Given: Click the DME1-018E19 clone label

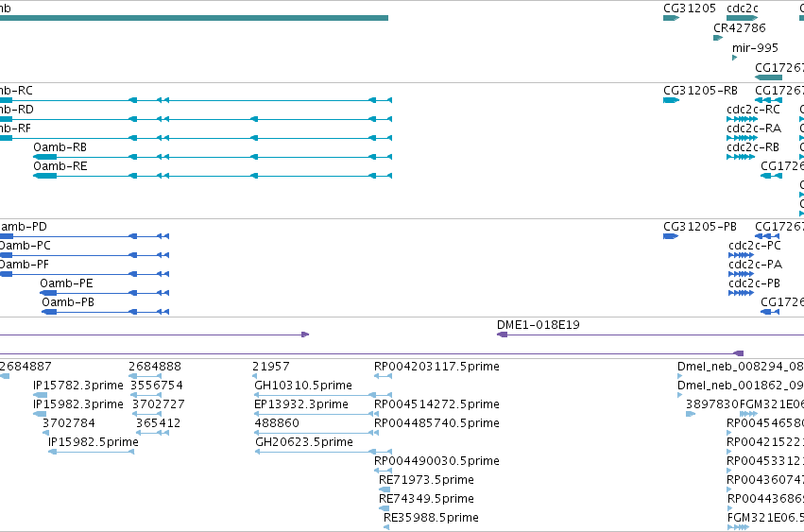Looking at the screenshot, I should point(538,325).
